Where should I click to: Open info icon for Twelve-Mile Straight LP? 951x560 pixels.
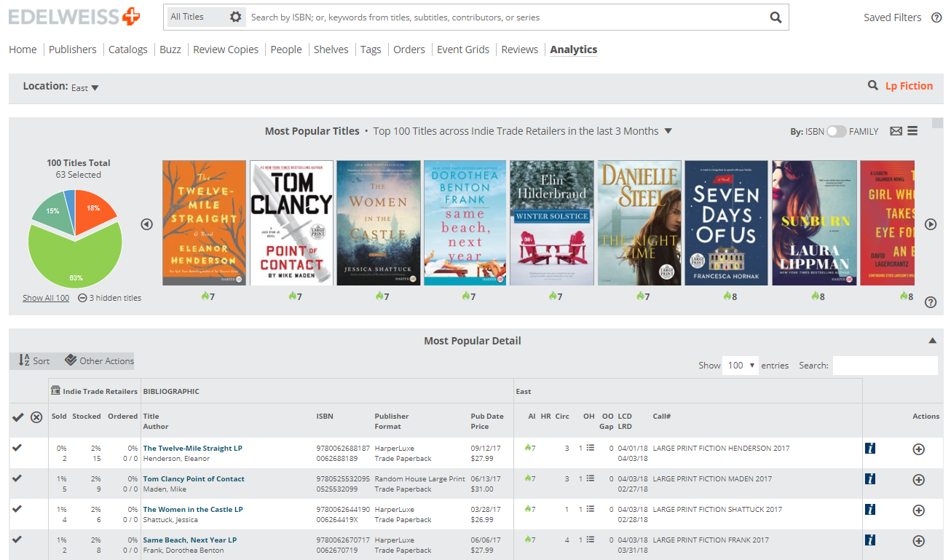coord(869,448)
